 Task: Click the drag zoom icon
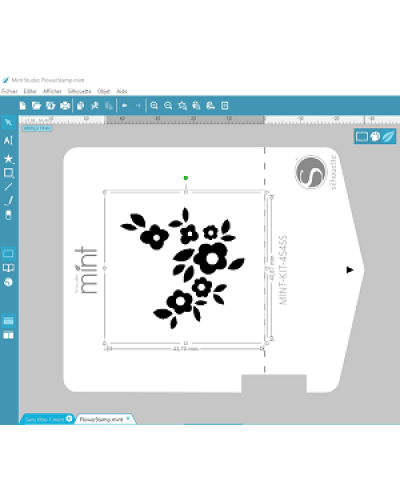(x=196, y=106)
